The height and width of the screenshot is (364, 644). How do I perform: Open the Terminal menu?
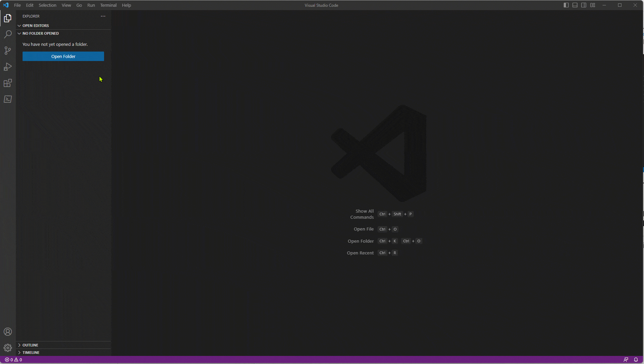click(108, 5)
